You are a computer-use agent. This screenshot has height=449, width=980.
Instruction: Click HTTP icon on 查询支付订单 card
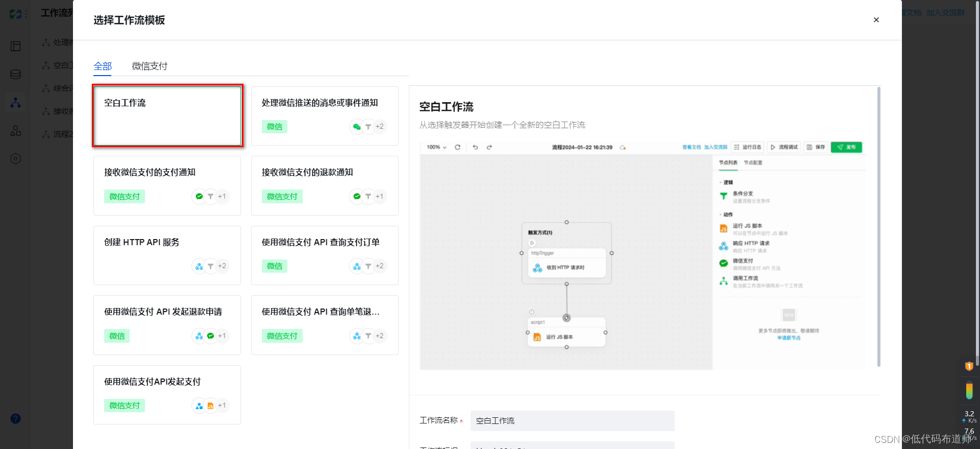point(357,266)
